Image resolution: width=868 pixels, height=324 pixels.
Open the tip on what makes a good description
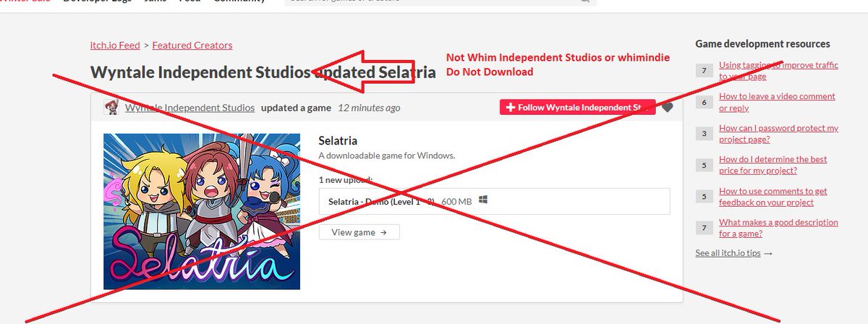pyautogui.click(x=778, y=228)
